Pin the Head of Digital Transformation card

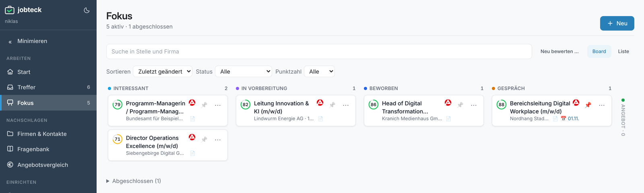click(460, 105)
